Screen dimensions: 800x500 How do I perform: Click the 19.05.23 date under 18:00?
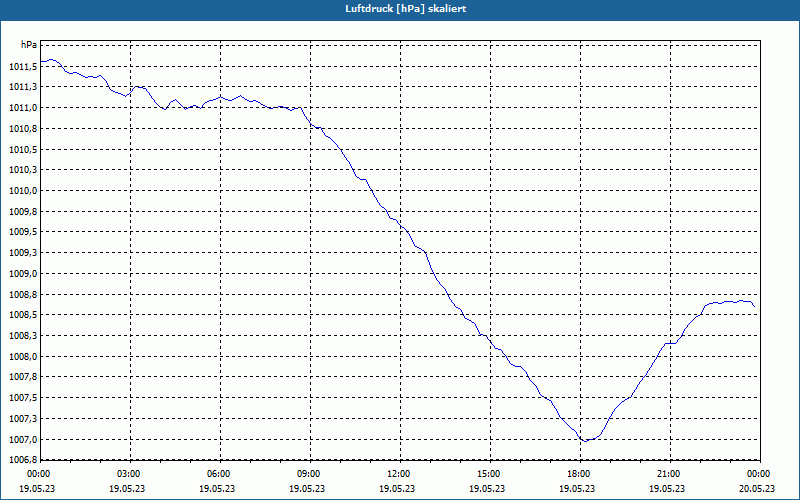pyautogui.click(x=577, y=489)
